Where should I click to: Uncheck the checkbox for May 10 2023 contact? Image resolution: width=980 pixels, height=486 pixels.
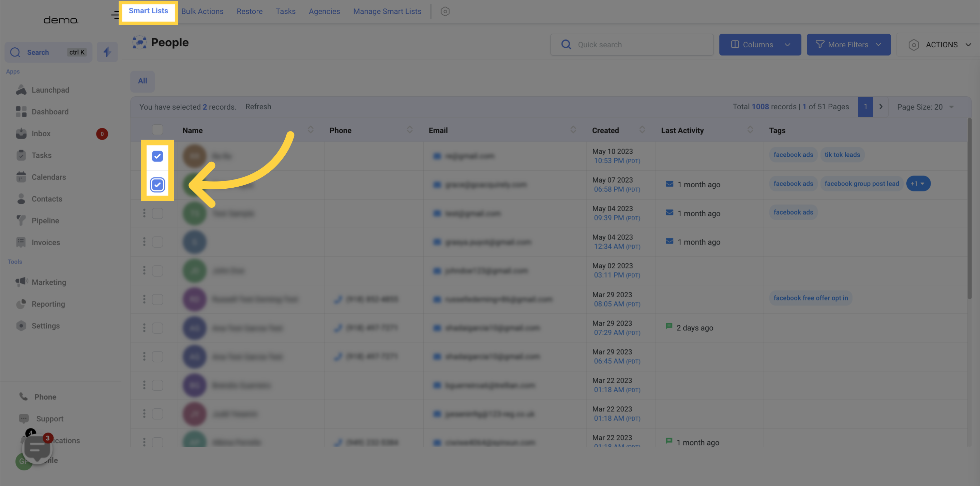(x=157, y=156)
